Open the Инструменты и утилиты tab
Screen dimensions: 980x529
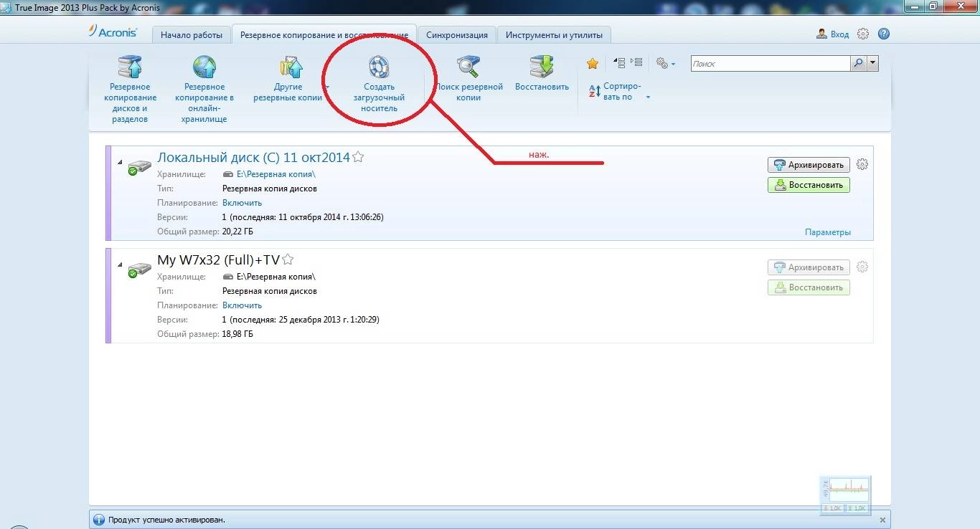coord(555,34)
